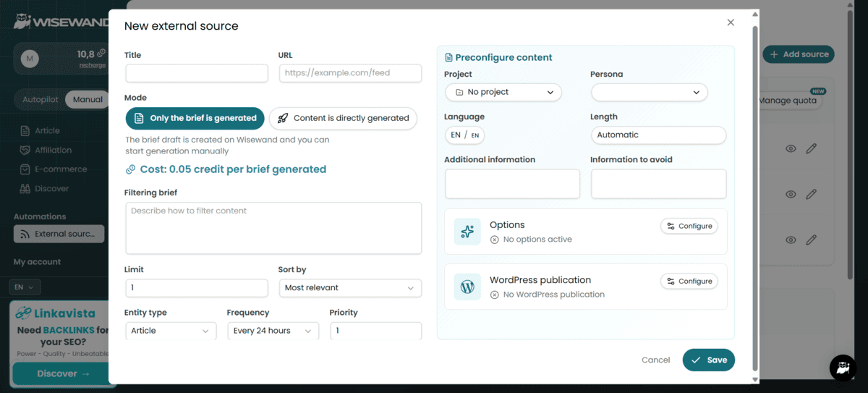This screenshot has width=868, height=393.
Task: Click the Title input field
Action: coord(197,73)
